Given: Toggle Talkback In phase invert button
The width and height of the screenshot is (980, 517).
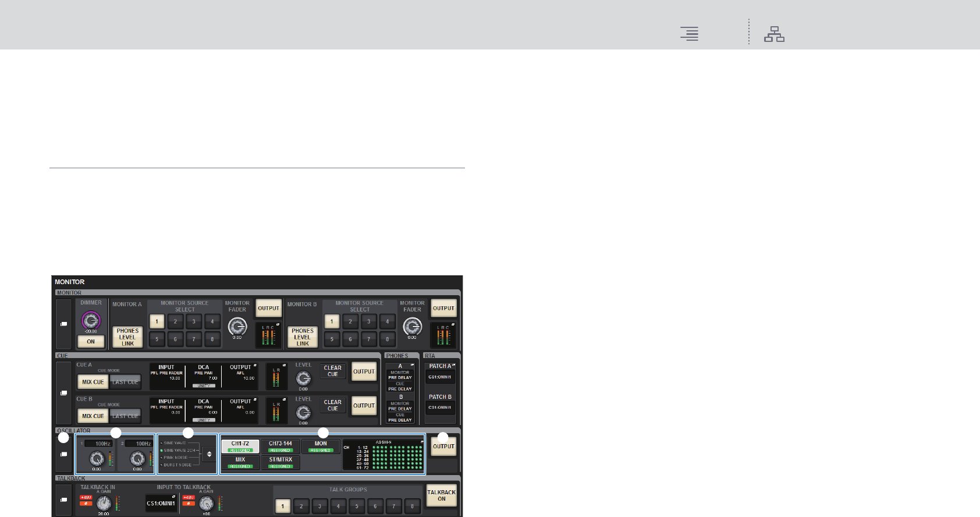Looking at the screenshot, I should [86, 504].
